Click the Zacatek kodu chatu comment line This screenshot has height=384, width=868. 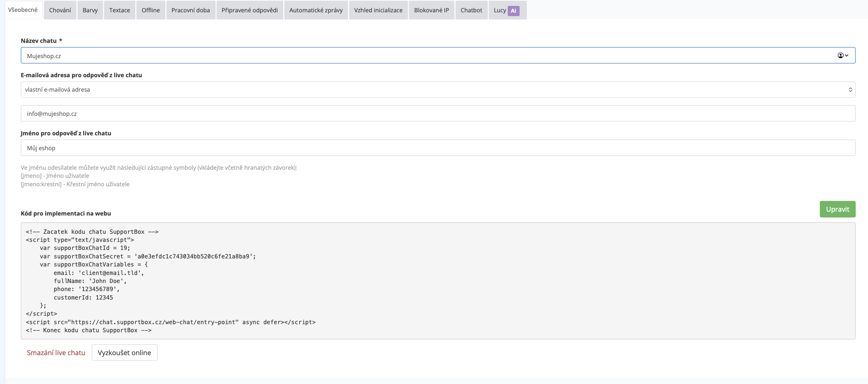tap(92, 232)
